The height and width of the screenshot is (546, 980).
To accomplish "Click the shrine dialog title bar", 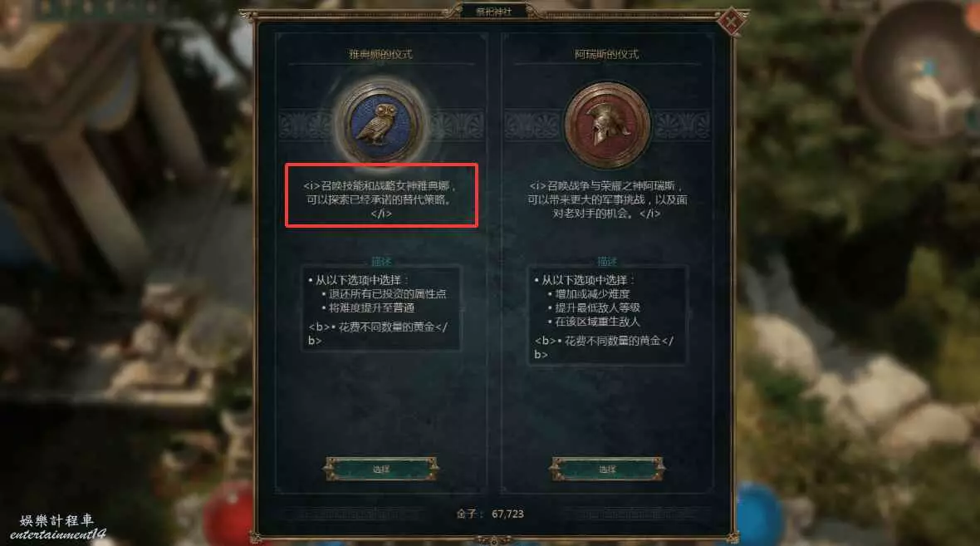I will pyautogui.click(x=494, y=12).
